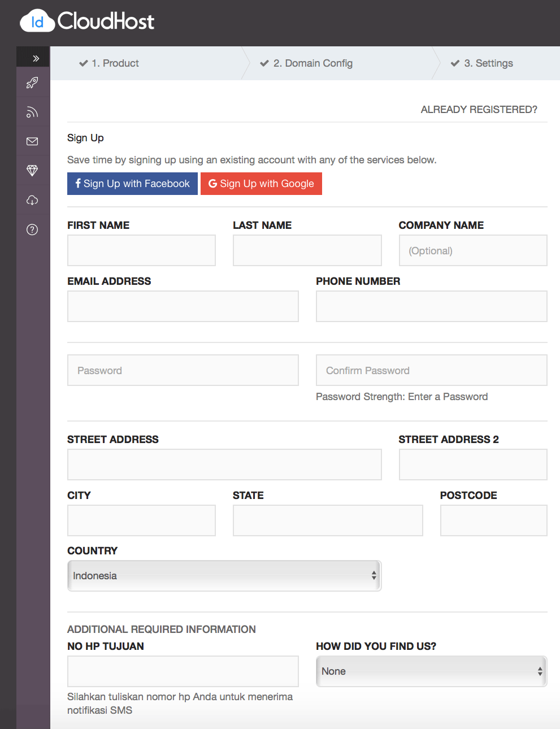This screenshot has width=560, height=729.
Task: Click into the Email Address field
Action: (x=183, y=306)
